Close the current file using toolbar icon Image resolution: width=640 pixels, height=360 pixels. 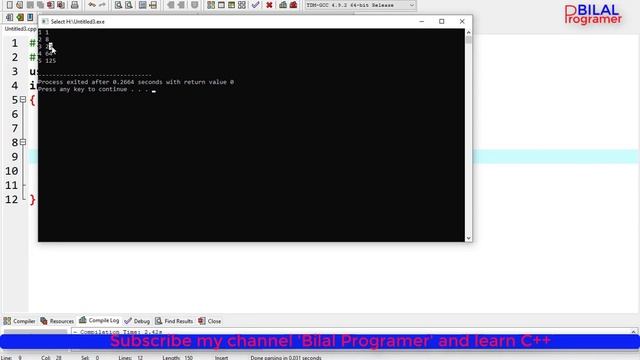point(51,5)
